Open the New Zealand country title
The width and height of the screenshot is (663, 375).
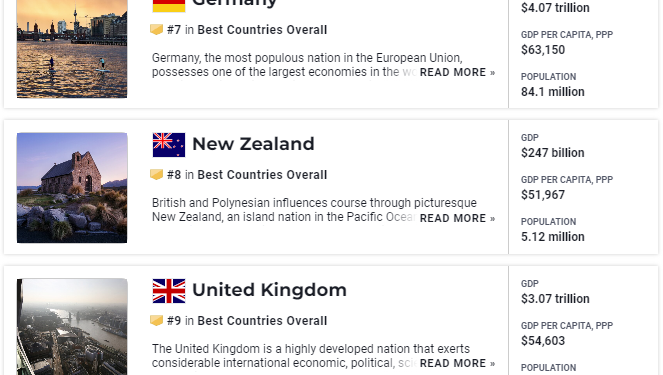pos(253,144)
